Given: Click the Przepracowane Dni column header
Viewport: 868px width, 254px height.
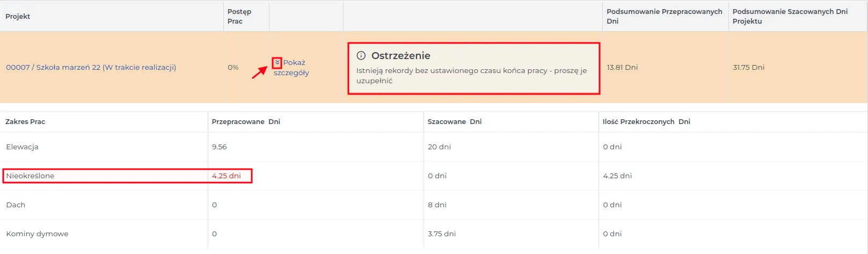Looking at the screenshot, I should [246, 121].
